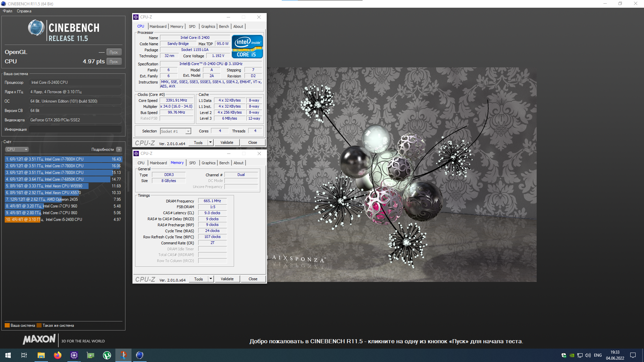Expand Tools dropdown arrow in top CPU-Z
Viewport: 644px width, 362px height.
211,142
